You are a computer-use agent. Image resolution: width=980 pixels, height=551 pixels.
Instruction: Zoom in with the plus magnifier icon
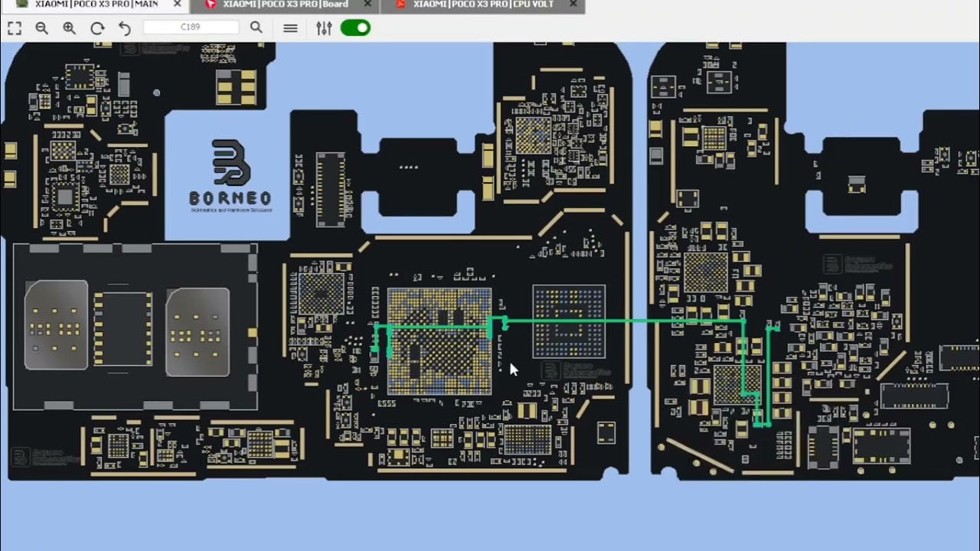(x=70, y=28)
